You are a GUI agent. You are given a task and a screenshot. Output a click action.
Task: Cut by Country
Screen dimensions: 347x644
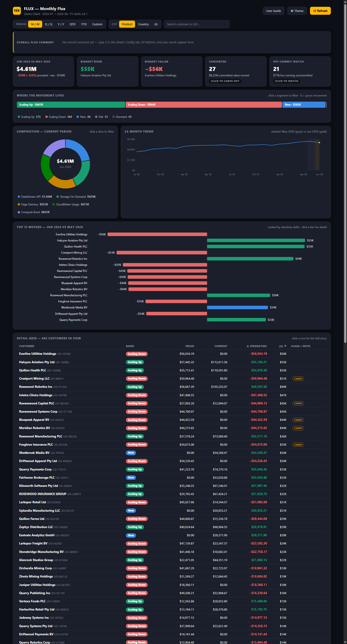(x=143, y=24)
